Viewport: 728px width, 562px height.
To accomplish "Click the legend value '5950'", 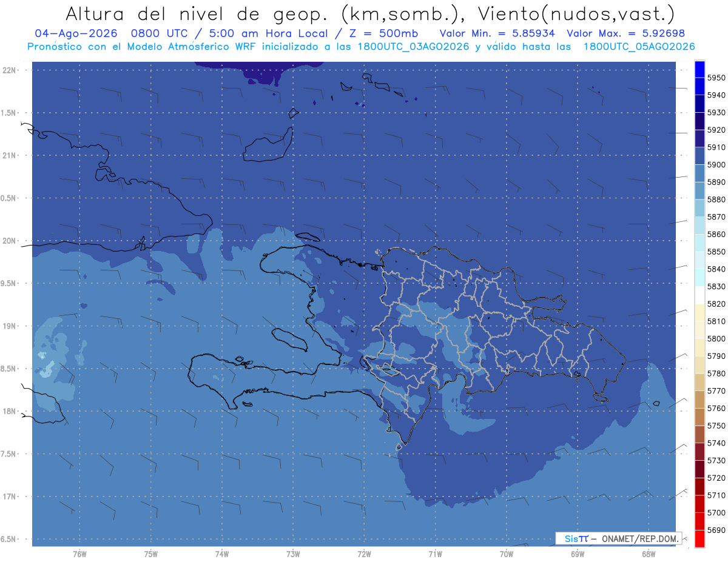I will point(716,78).
